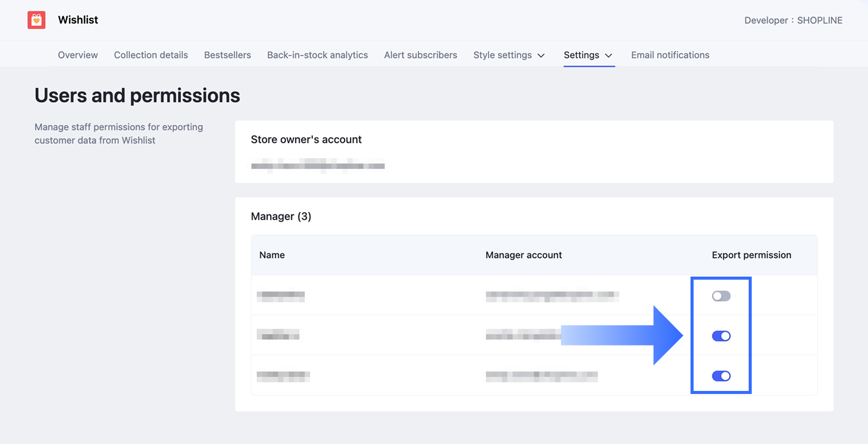
Task: Switch to the Collection details tab
Action: coord(151,55)
